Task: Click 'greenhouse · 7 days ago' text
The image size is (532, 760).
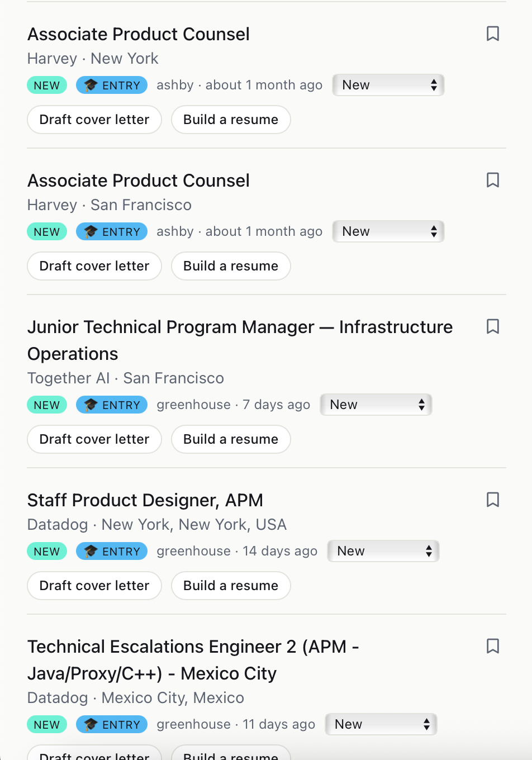Action: pyautogui.click(x=234, y=405)
